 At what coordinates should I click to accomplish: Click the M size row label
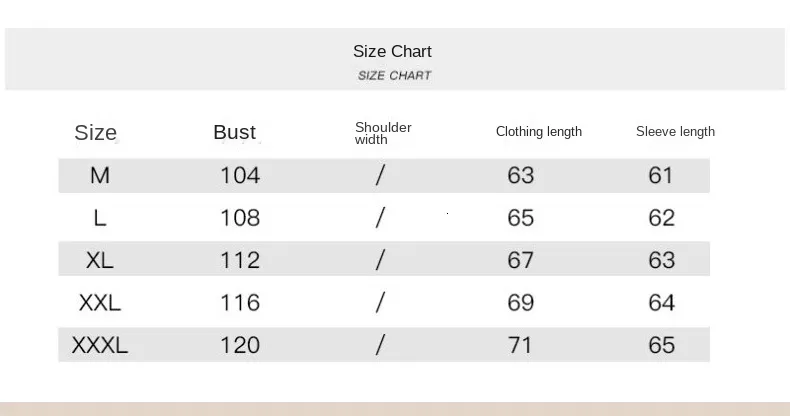point(100,176)
